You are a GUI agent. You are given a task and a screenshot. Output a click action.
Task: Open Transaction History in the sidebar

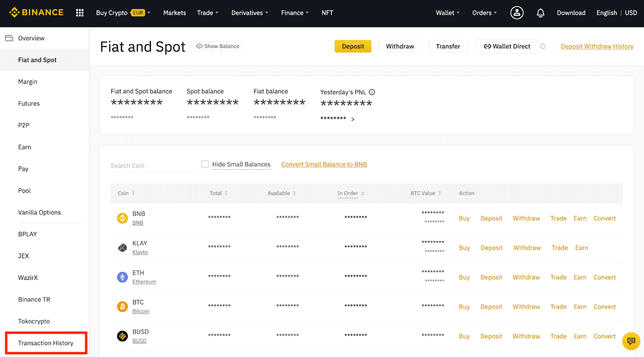point(46,343)
